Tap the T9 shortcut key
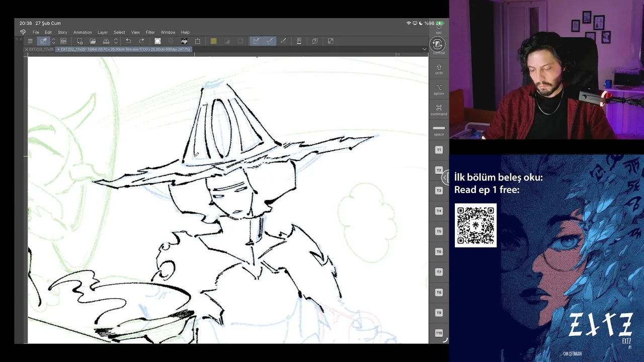644x362 pixels. pyautogui.click(x=439, y=313)
